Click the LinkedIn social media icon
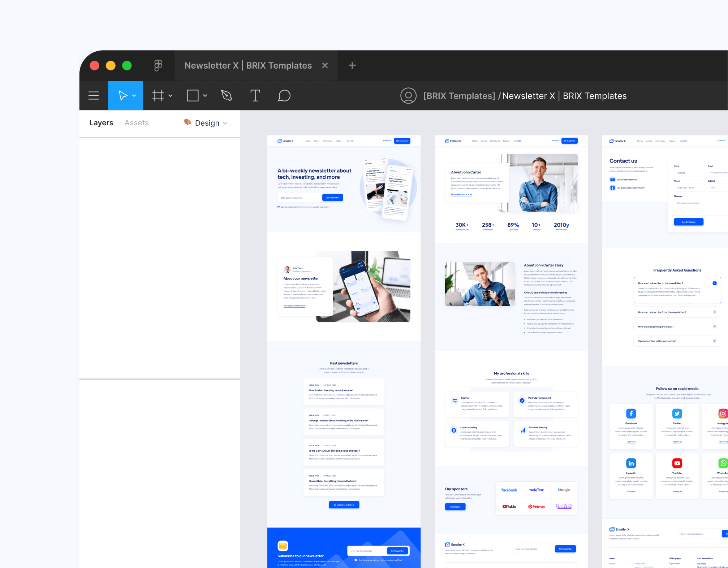 click(x=631, y=463)
